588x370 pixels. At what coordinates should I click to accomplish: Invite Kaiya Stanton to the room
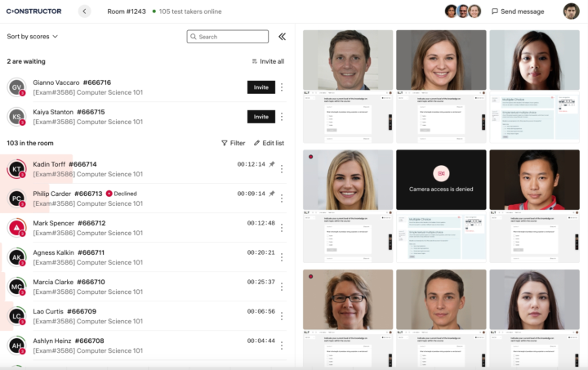261,117
